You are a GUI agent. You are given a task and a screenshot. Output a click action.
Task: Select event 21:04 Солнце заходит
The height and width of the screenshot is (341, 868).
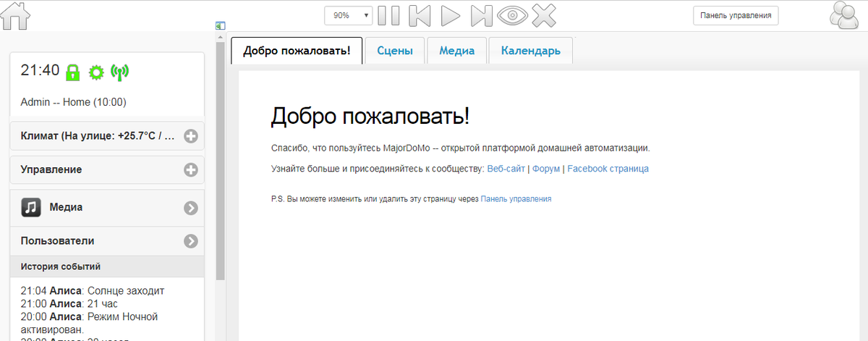pos(93,291)
